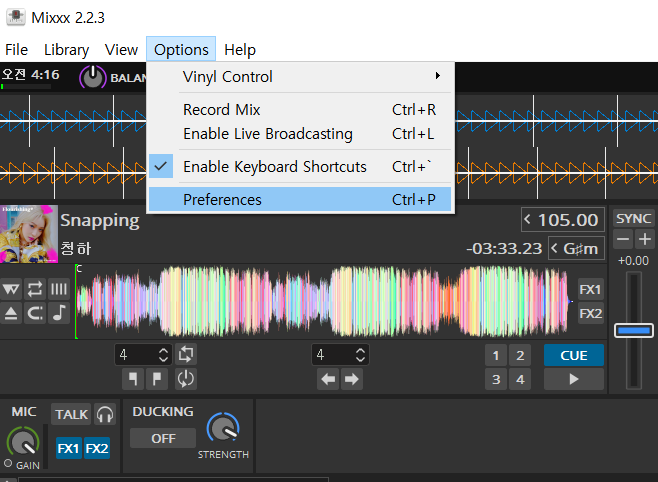
Task: Click the pitch offset value +0.00
Action: (x=633, y=261)
